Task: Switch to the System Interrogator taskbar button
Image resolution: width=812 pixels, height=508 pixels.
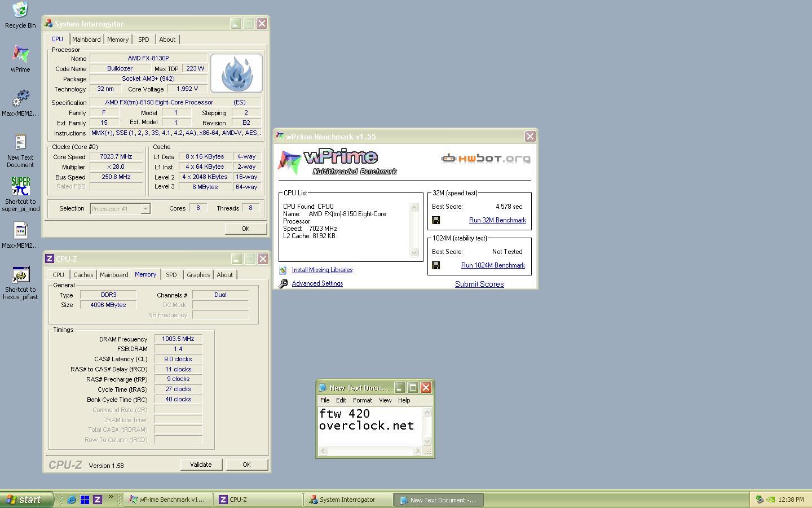Action: [x=348, y=500]
